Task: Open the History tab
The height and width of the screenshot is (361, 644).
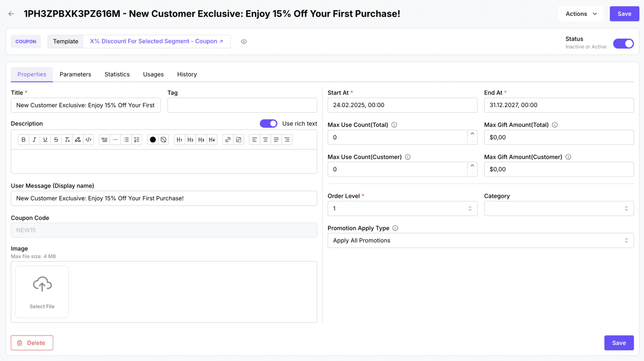Action: (x=187, y=74)
